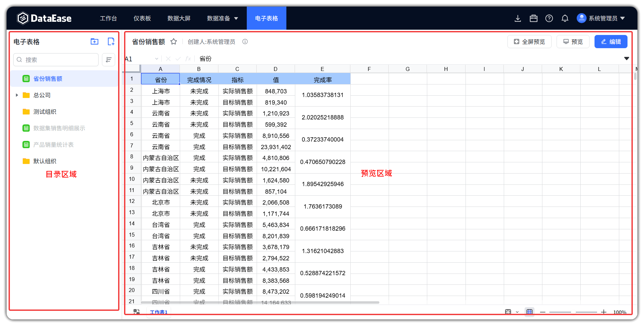Click the 全屏预览 button
The image size is (644, 326).
pyautogui.click(x=530, y=42)
